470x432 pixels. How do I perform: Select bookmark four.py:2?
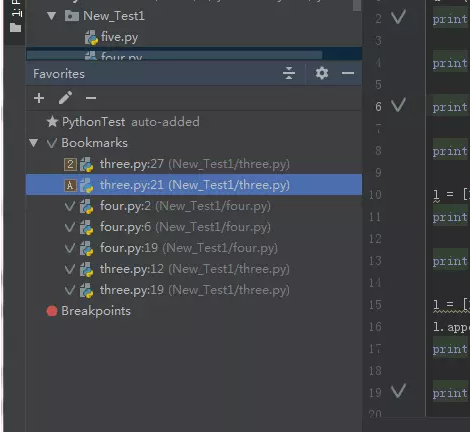tap(194, 206)
